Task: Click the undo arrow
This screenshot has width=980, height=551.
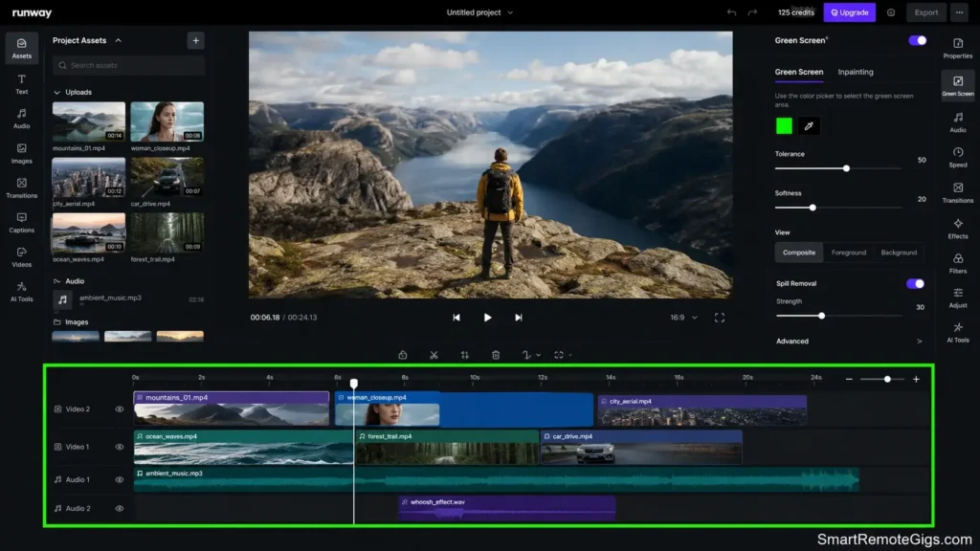Action: [x=731, y=12]
